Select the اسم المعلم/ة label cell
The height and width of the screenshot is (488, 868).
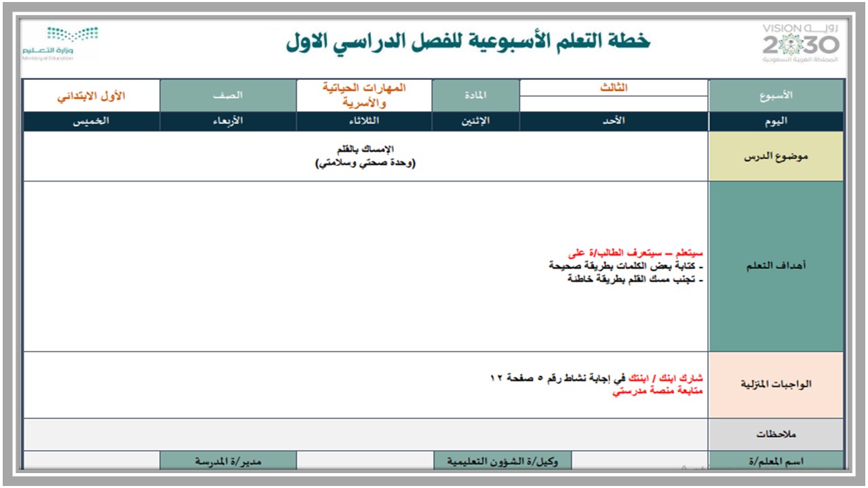(x=776, y=461)
